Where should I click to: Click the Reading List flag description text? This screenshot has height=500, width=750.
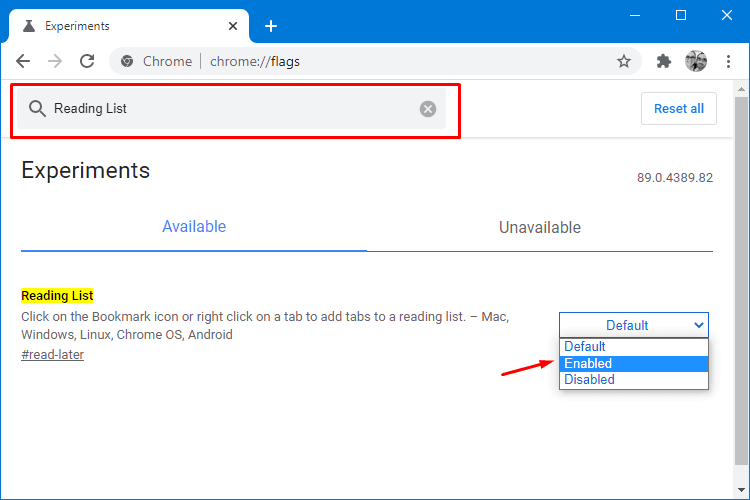tap(265, 325)
